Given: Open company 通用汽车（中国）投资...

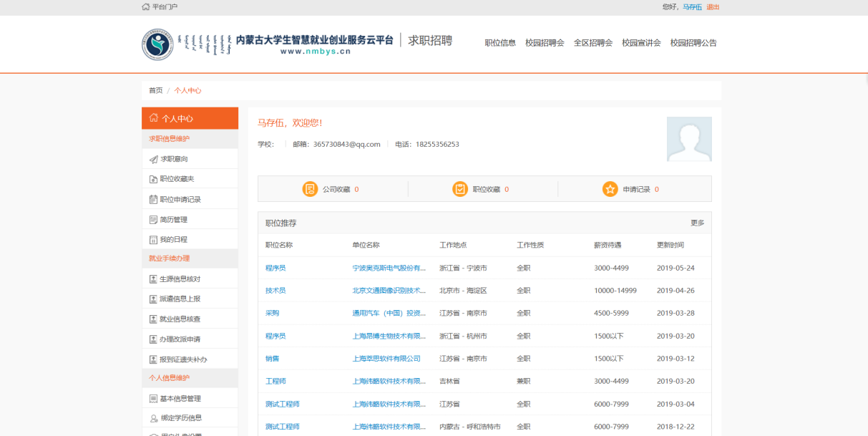Looking at the screenshot, I should 389,314.
